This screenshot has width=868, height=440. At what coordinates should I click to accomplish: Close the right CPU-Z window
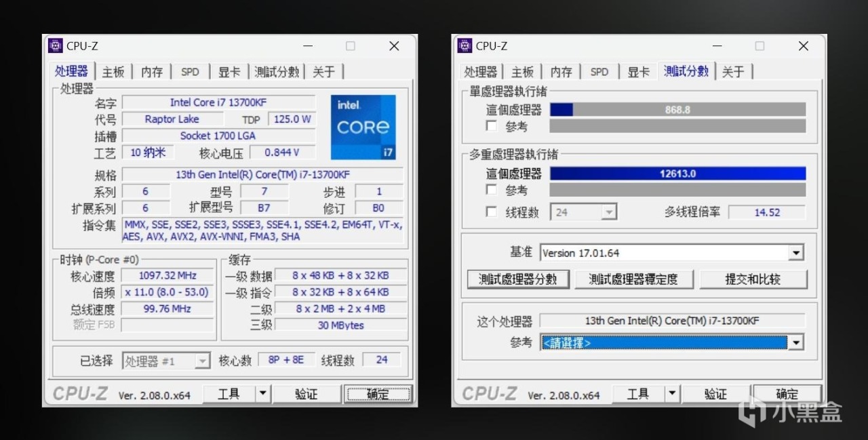(804, 46)
